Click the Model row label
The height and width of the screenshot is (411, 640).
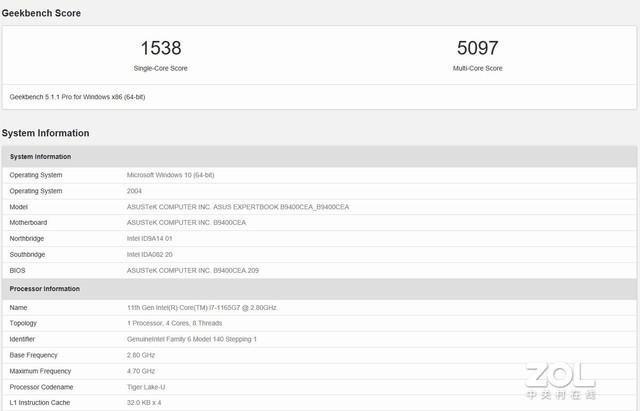click(19, 207)
